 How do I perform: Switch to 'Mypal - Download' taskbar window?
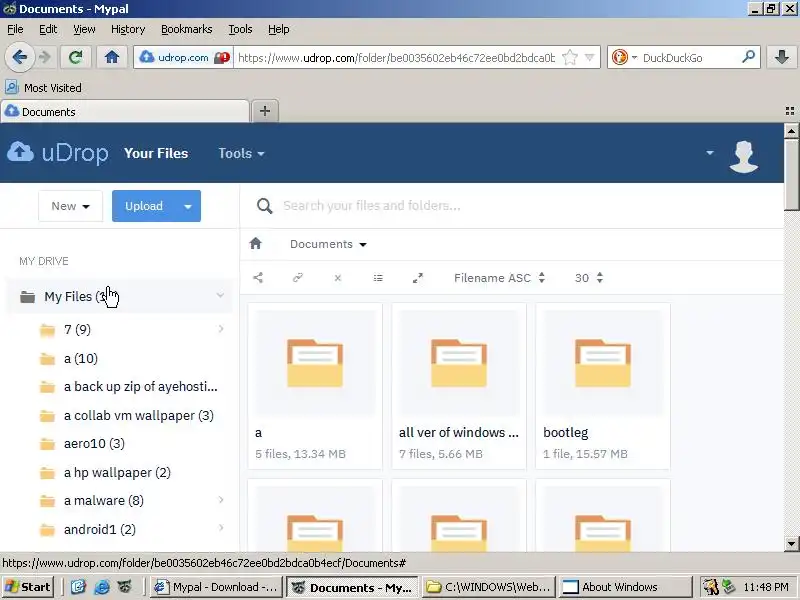[x=216, y=587]
